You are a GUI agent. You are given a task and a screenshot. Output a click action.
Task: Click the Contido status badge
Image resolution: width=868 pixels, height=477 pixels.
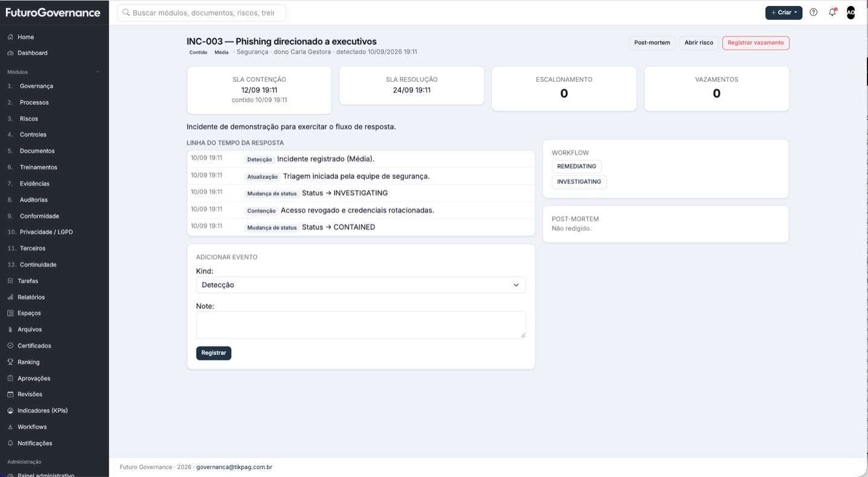[198, 52]
